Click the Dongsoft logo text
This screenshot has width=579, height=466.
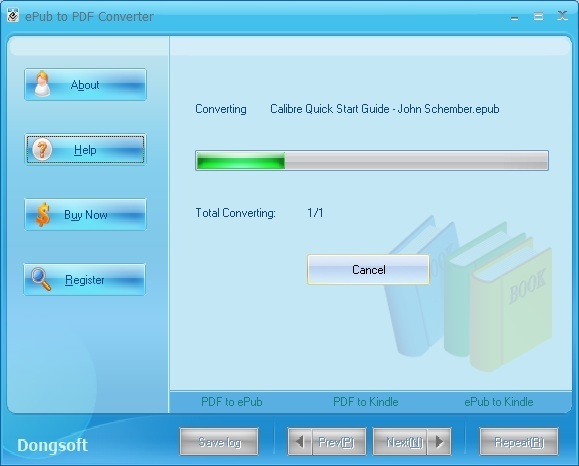[52, 445]
